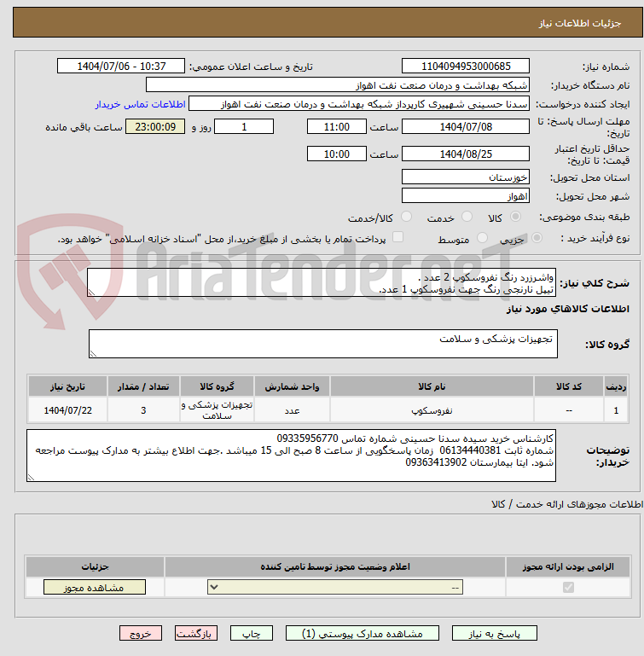Image resolution: width=644 pixels, height=656 pixels.
Task: Click the نفروسکوپ item name cell
Action: pyautogui.click(x=432, y=410)
